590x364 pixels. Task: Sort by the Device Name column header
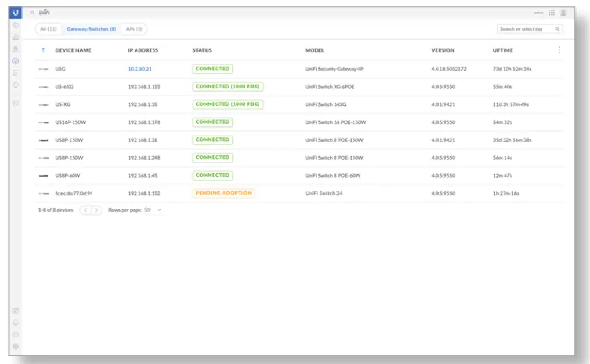[73, 50]
